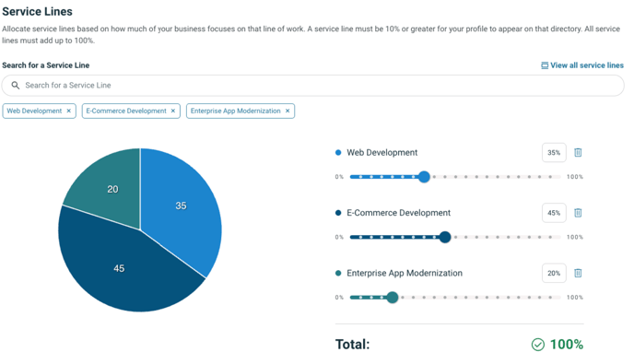Edit the 35% percentage box
Screen dimensions: 634x364
[x=554, y=152]
